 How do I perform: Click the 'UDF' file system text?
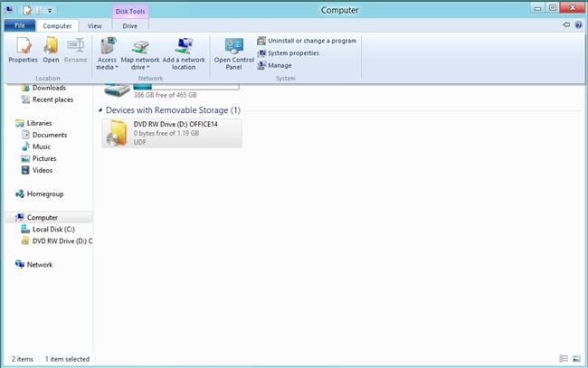click(140, 142)
